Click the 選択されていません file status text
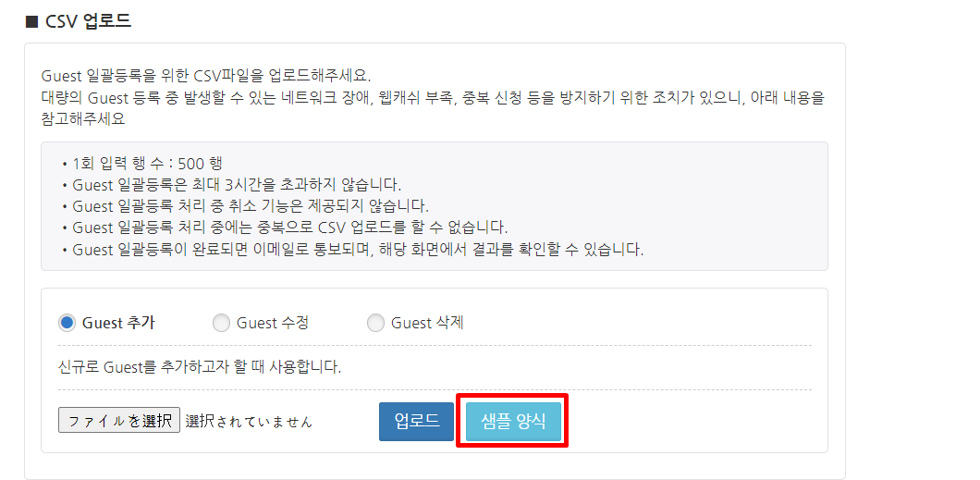 249,422
